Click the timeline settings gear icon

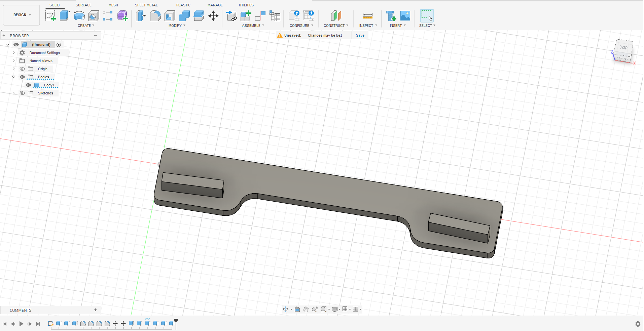[x=638, y=324]
